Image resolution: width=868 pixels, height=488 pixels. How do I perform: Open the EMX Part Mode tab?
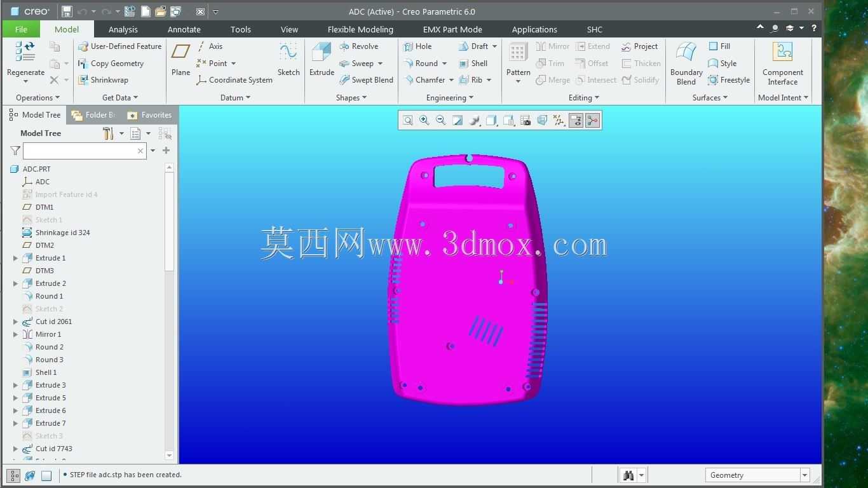(x=452, y=29)
